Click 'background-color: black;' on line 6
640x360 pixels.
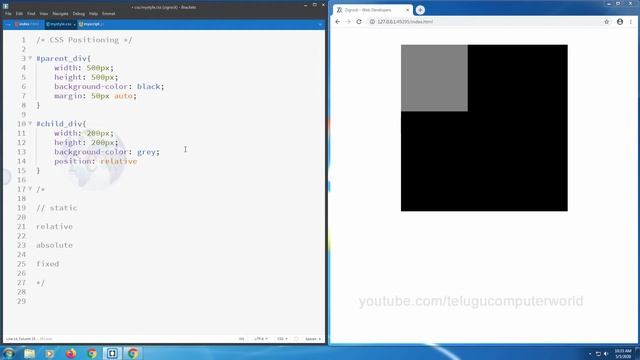pyautogui.click(x=109, y=87)
